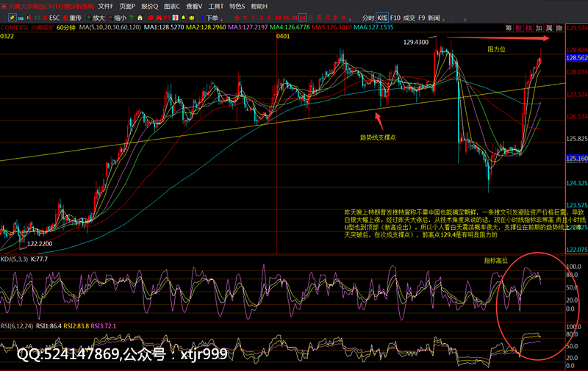The height and width of the screenshot is (371, 588).
Task: Click the 隐 hide button
Action: pos(559,28)
